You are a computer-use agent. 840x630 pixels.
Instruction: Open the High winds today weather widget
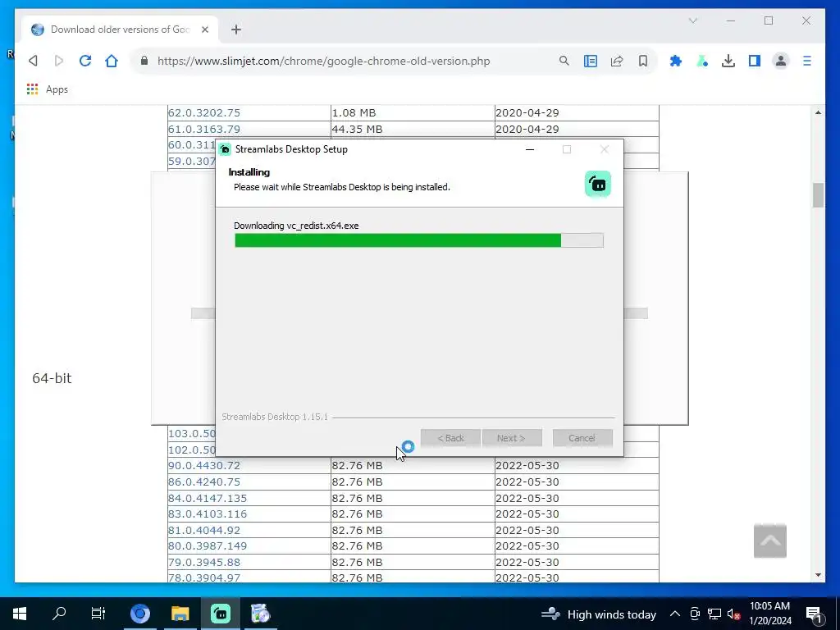pyautogui.click(x=598, y=614)
